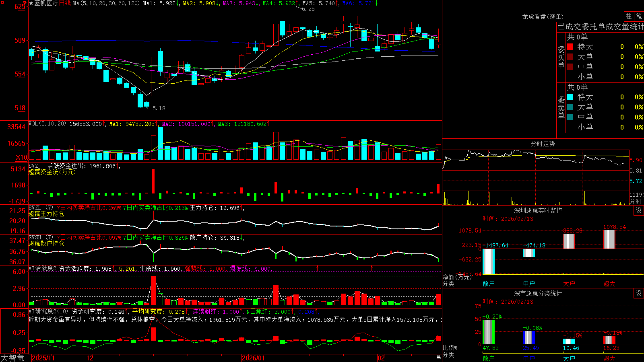Screen dimensions: 644x362
Task: Open 设 settings for 深市超赢分类统计
Action: [x=639, y=293]
